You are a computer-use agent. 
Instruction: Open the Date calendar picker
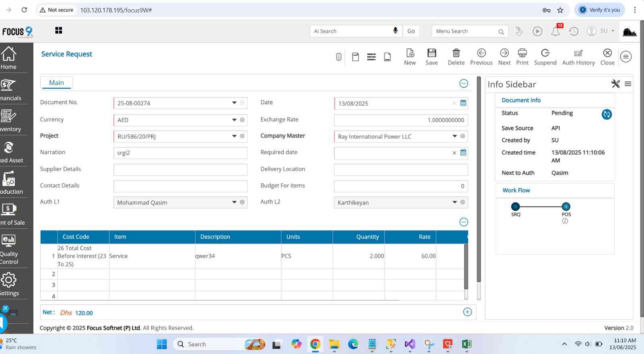(x=463, y=103)
